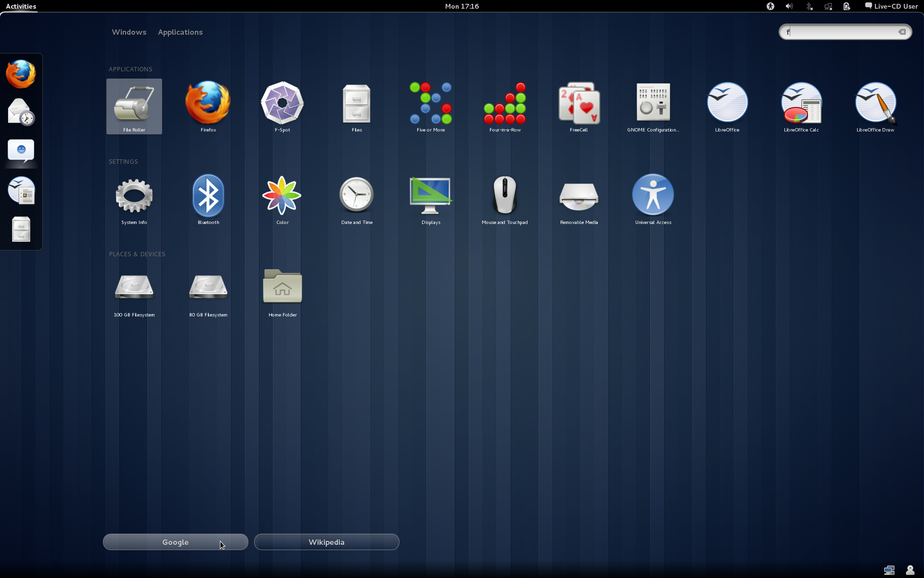Open the Home Folder place
Screen dimensions: 924x578
pyautogui.click(x=282, y=291)
